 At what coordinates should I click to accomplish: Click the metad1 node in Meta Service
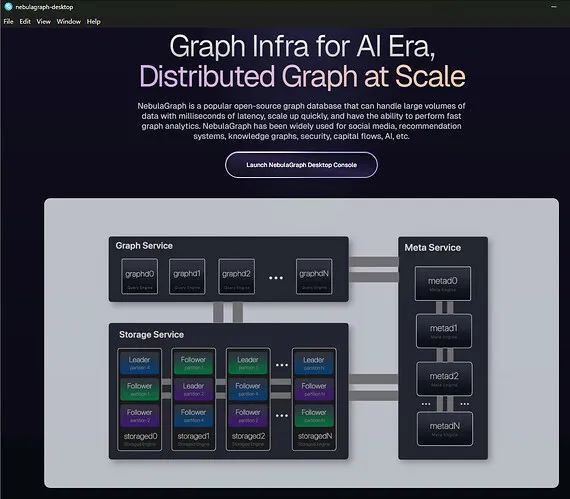pyautogui.click(x=444, y=331)
